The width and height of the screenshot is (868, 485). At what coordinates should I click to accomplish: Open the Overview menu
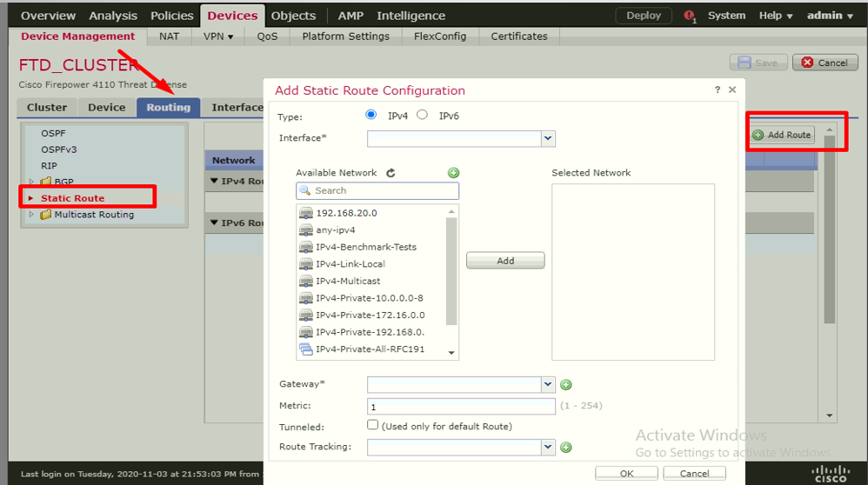click(48, 16)
